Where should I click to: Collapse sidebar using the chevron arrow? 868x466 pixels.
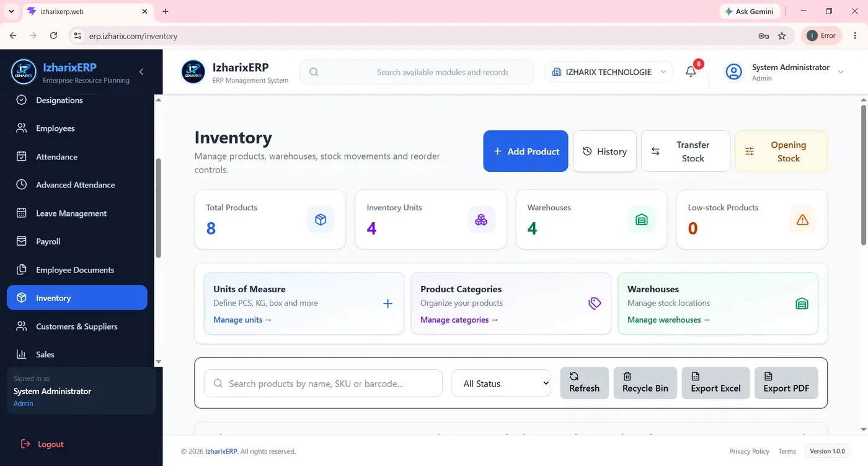click(x=141, y=72)
